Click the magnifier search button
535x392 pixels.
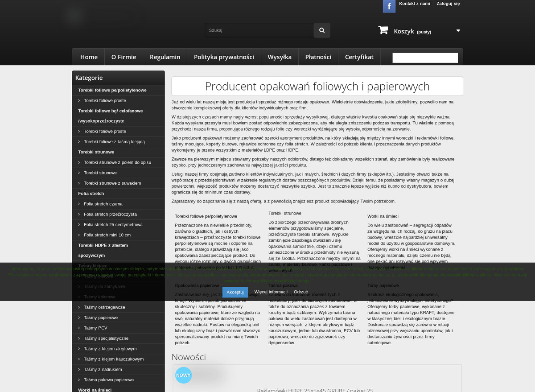click(x=322, y=30)
